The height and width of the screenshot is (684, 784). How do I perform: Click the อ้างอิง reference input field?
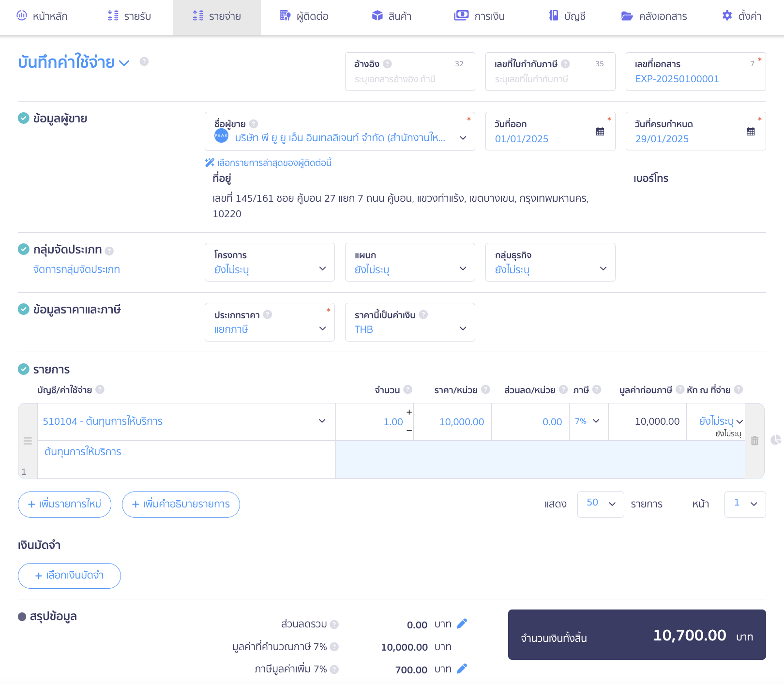[x=409, y=79]
